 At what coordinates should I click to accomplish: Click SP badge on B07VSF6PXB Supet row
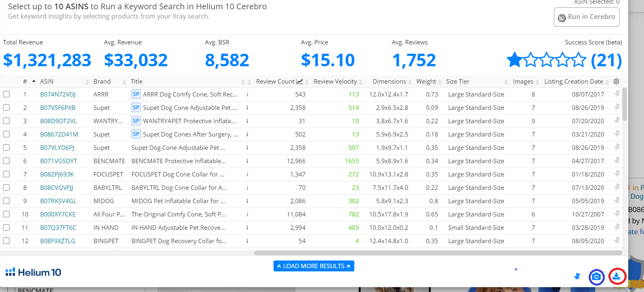point(136,107)
